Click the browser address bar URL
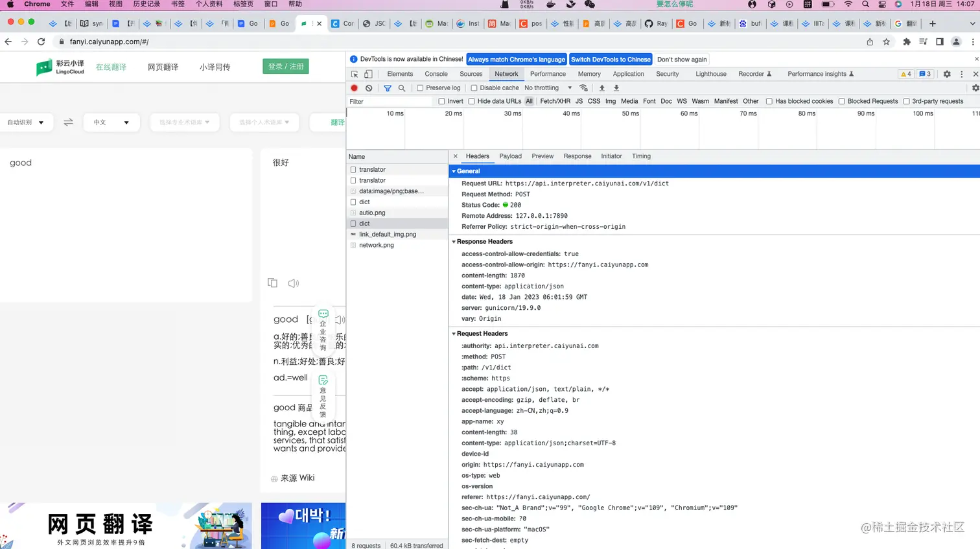Viewport: 980px width, 549px height. click(x=109, y=41)
